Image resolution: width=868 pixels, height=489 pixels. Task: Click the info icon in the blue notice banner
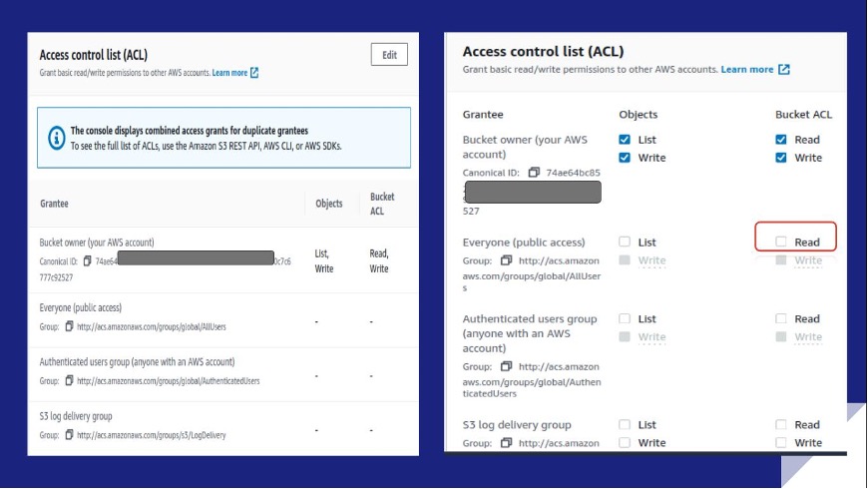click(56, 138)
